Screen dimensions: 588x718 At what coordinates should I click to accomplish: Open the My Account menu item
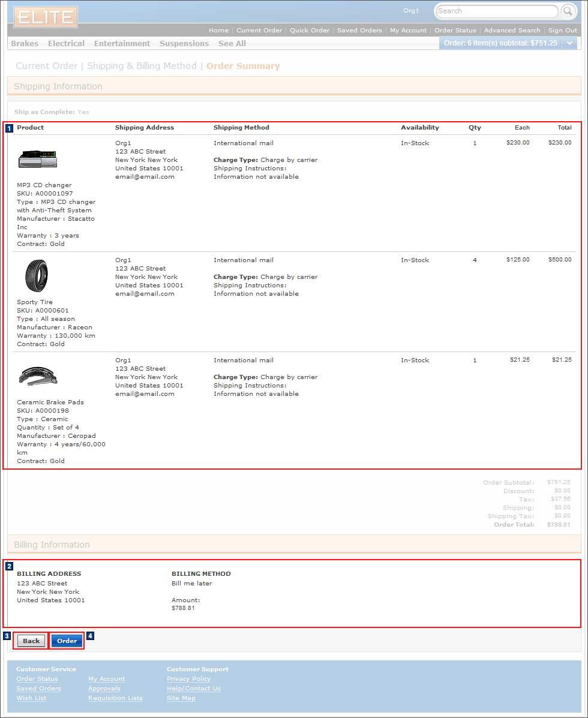408,30
